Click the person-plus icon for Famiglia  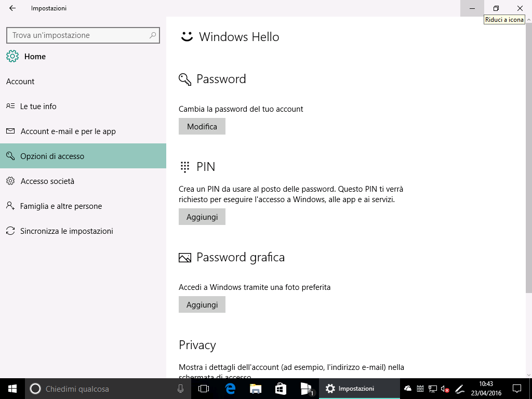click(10, 206)
